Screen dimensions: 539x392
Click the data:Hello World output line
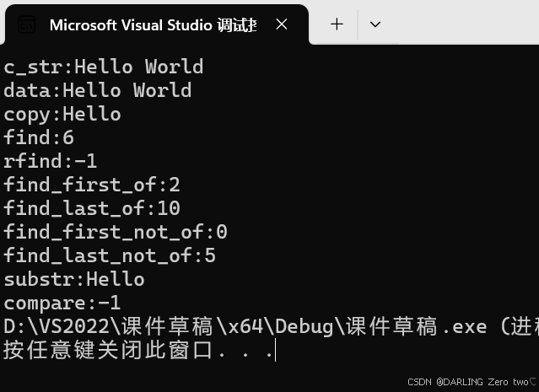tap(98, 90)
